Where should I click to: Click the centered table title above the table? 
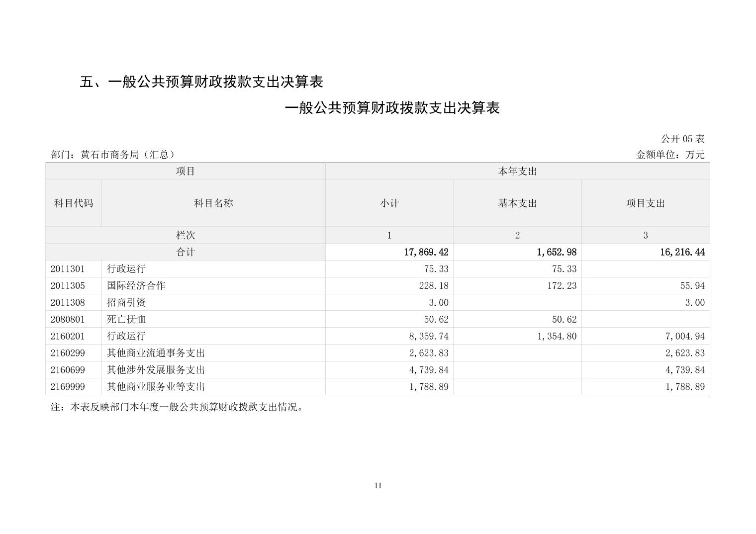click(x=392, y=108)
